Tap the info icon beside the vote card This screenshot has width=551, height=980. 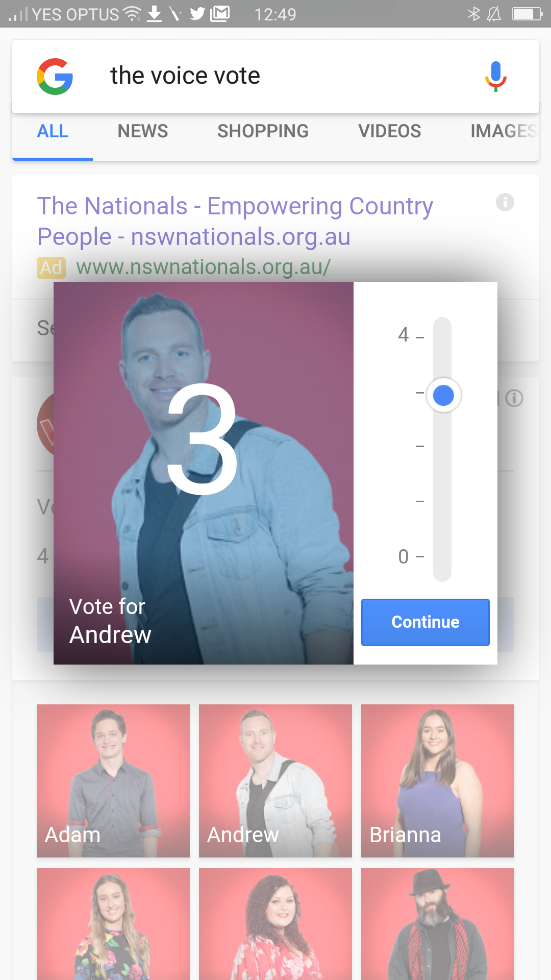[x=514, y=398]
